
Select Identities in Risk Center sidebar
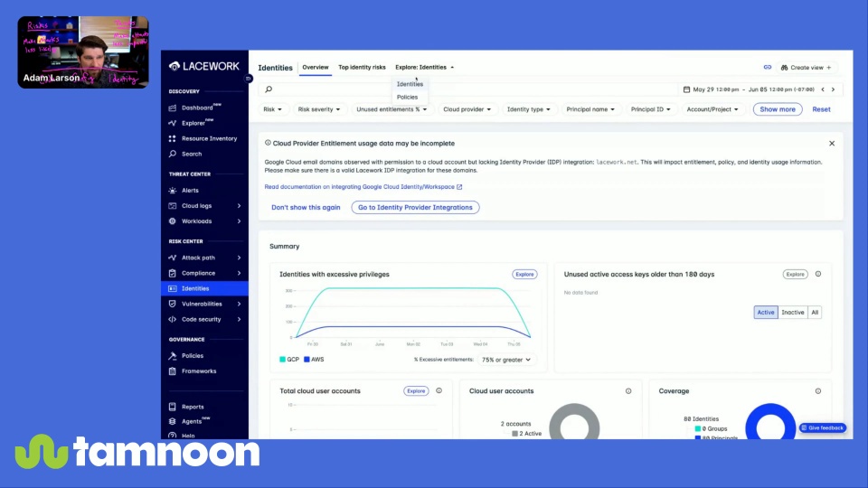(x=205, y=289)
